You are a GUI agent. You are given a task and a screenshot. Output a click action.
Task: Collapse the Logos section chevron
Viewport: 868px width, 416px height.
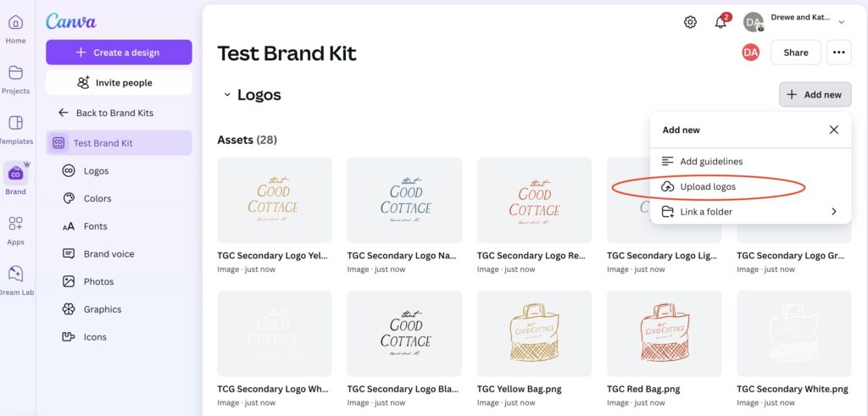(x=227, y=95)
